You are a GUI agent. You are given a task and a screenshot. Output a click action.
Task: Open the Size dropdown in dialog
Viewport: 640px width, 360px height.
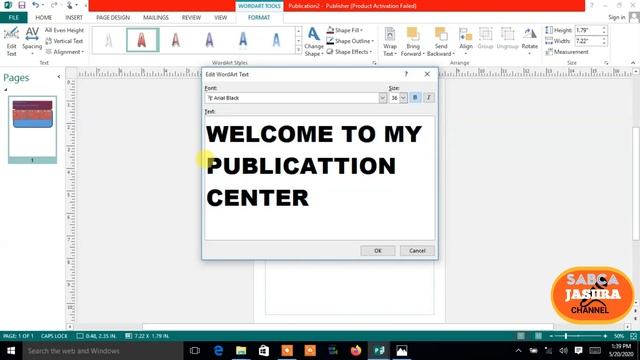point(403,98)
